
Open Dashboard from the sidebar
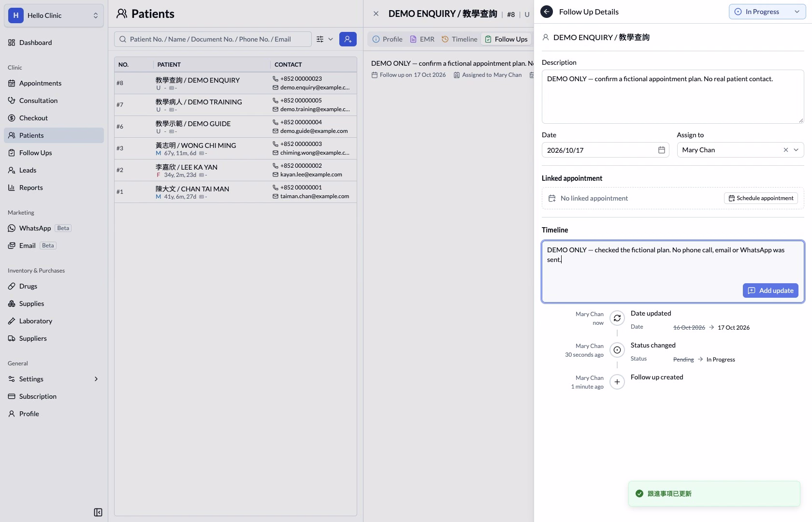[54, 43]
